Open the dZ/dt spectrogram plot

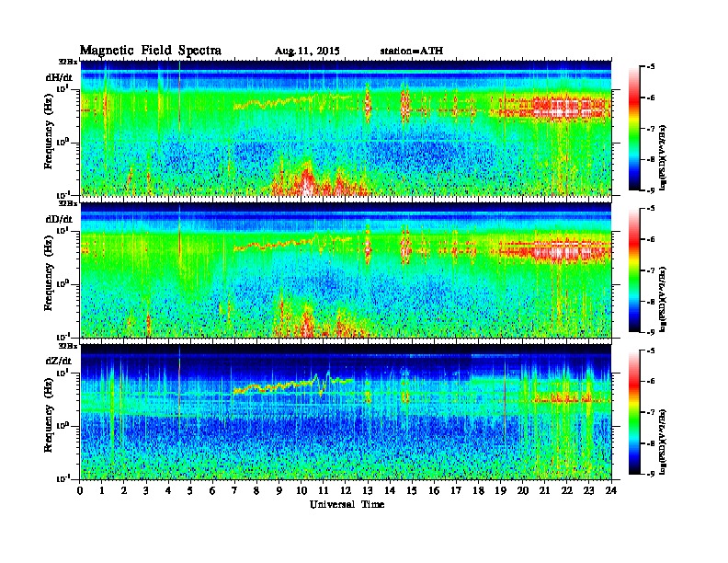click(x=346, y=412)
